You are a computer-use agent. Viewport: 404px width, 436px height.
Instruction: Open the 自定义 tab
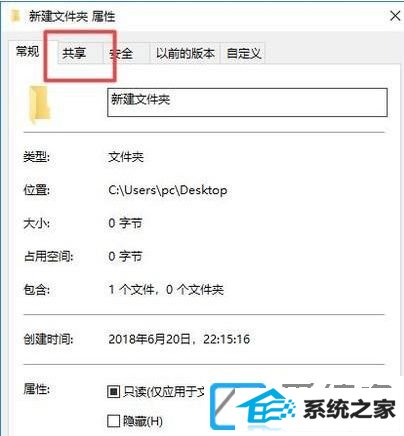243,53
